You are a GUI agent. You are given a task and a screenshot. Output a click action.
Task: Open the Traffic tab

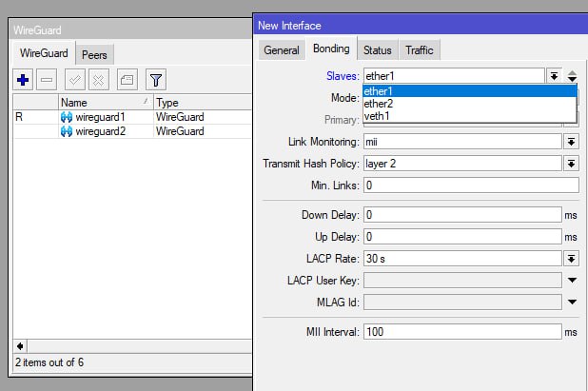(x=420, y=50)
